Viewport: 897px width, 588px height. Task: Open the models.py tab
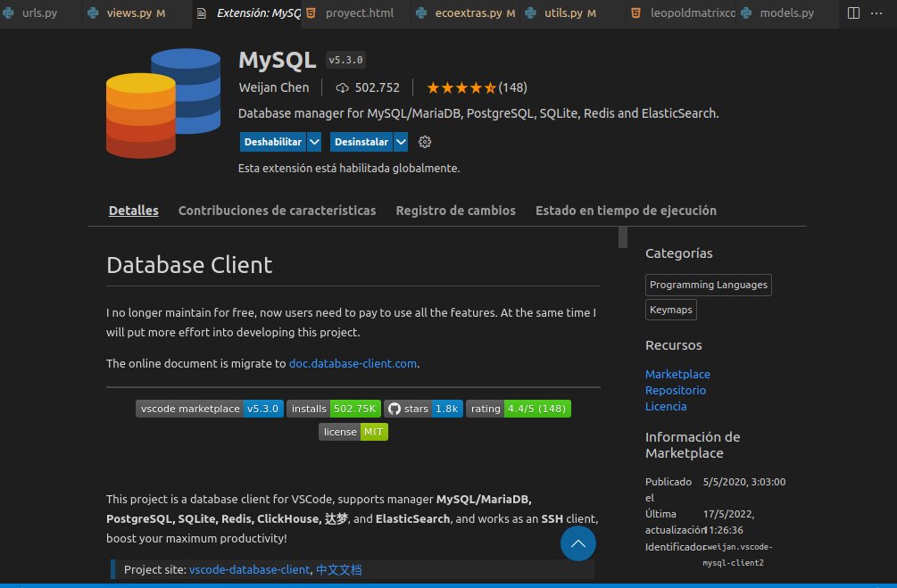point(787,12)
